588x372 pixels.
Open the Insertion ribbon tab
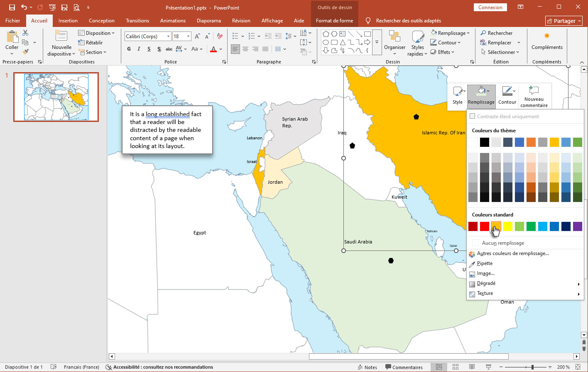click(68, 21)
